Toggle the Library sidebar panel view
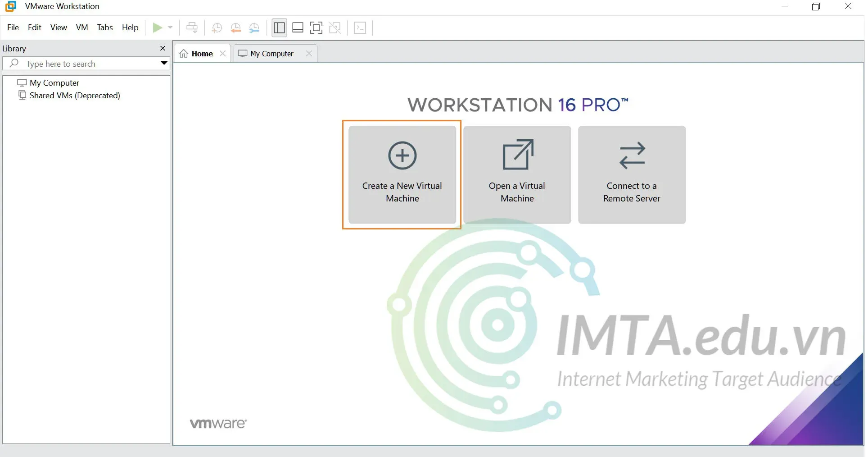This screenshot has height=457, width=868. coord(279,28)
